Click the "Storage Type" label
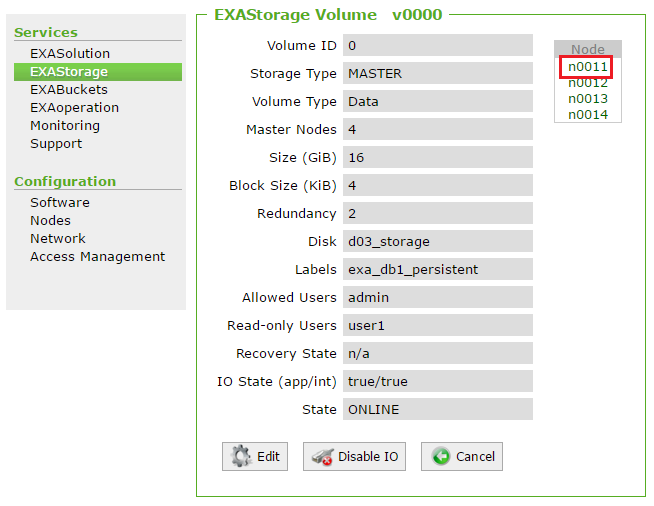Screen dimensions: 654x506 293,74
